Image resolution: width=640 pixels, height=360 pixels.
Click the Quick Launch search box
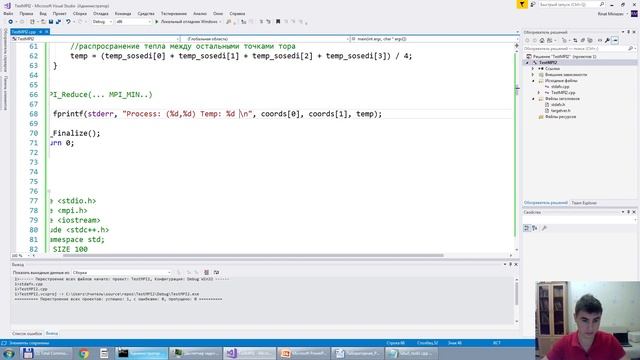572,4
